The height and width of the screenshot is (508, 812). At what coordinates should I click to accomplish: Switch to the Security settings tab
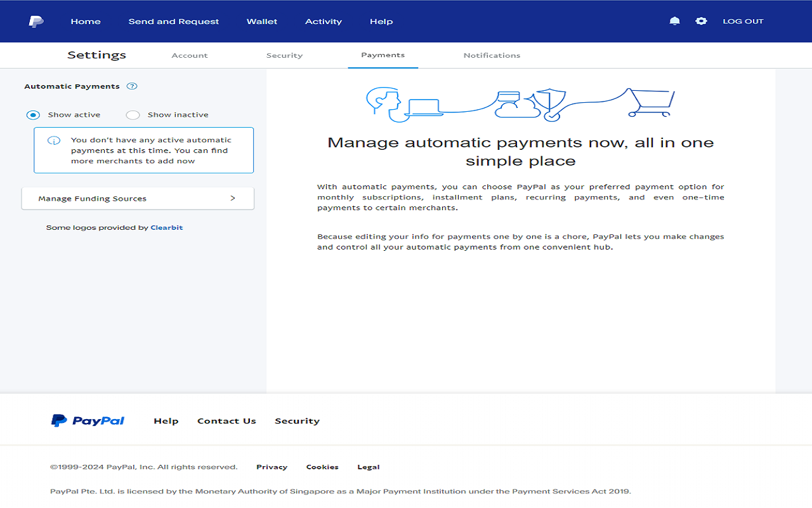point(284,55)
